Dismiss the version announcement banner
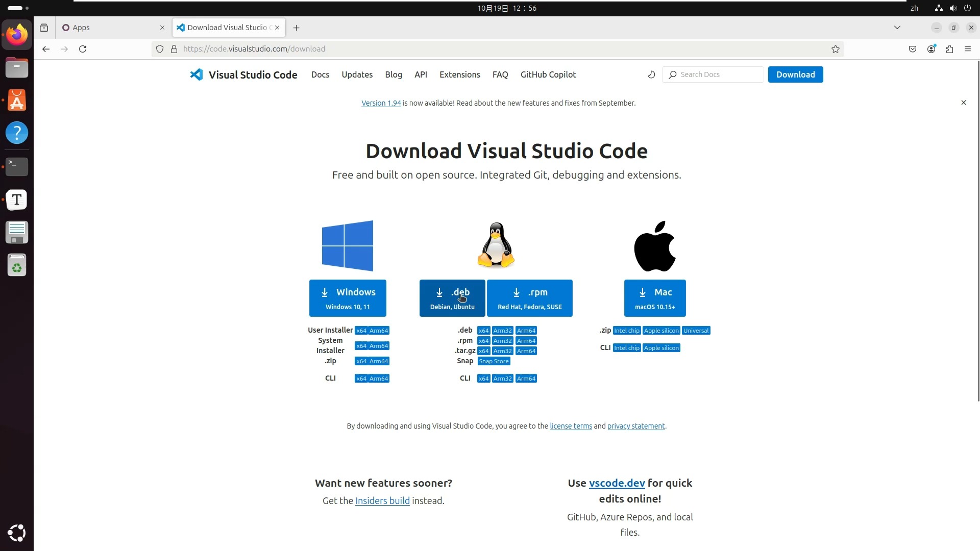Image resolution: width=980 pixels, height=551 pixels. 963,103
